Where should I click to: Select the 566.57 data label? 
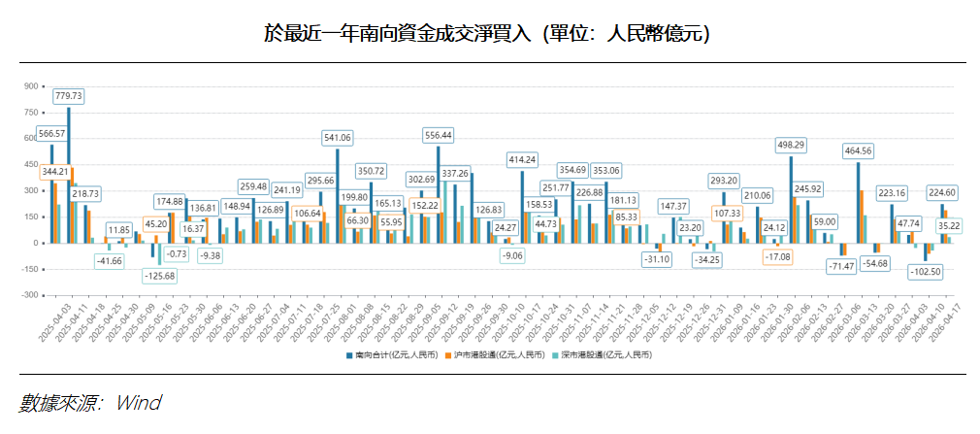coord(51,133)
